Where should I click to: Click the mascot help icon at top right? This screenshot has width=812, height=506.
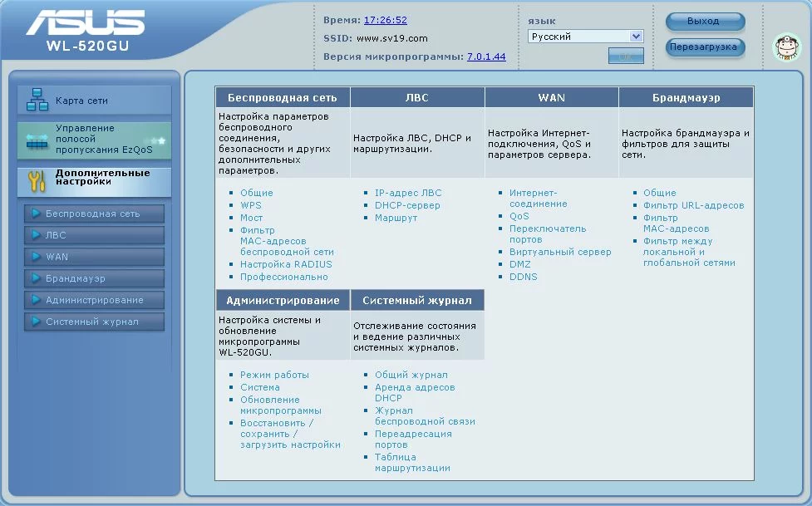click(785, 47)
